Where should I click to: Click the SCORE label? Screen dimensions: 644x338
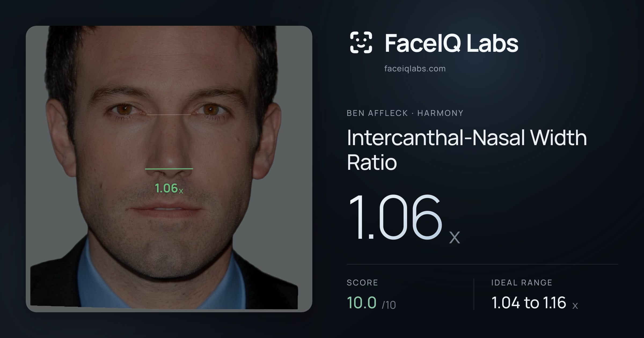point(362,282)
